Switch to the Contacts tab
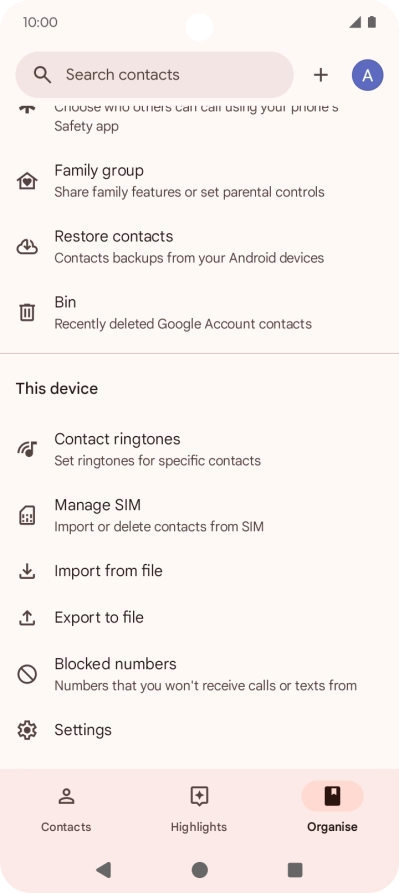The height and width of the screenshot is (893, 399). point(66,809)
